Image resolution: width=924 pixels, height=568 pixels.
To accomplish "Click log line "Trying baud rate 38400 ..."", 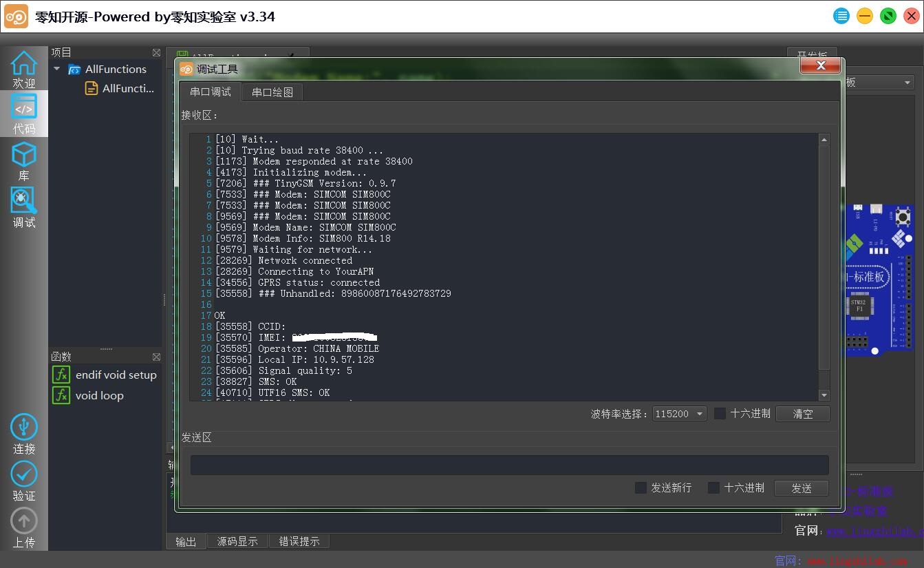I will click(x=299, y=150).
